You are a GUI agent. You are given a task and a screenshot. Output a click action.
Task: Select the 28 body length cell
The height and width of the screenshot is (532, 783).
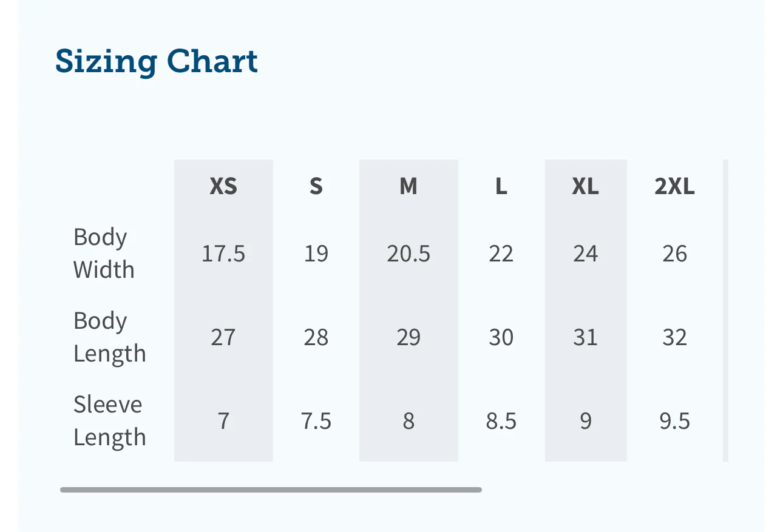(x=316, y=337)
